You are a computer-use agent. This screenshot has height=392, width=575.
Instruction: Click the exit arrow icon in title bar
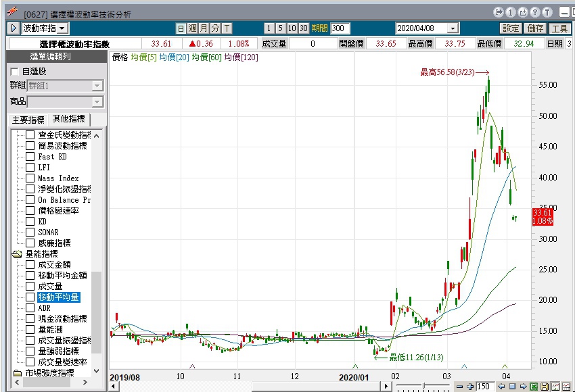(499, 12)
